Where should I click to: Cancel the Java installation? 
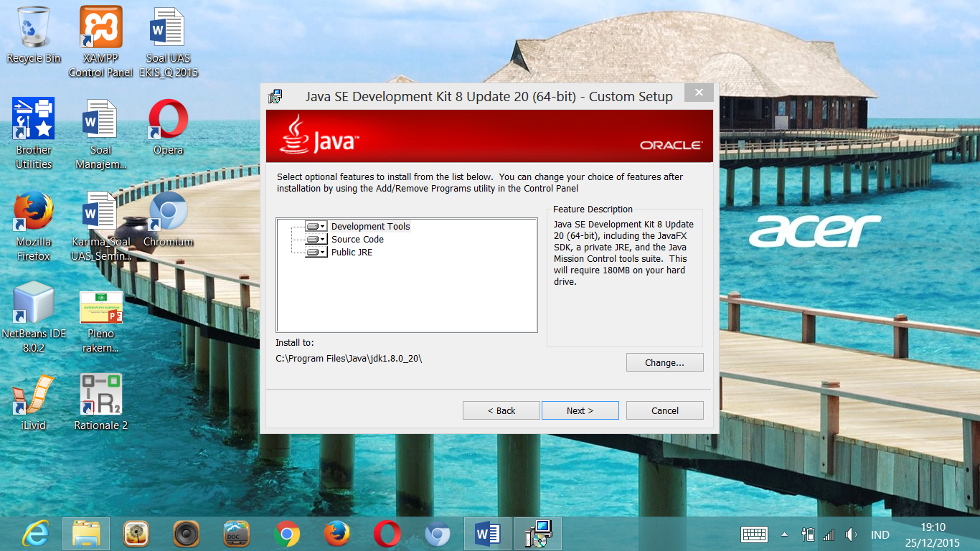point(664,410)
